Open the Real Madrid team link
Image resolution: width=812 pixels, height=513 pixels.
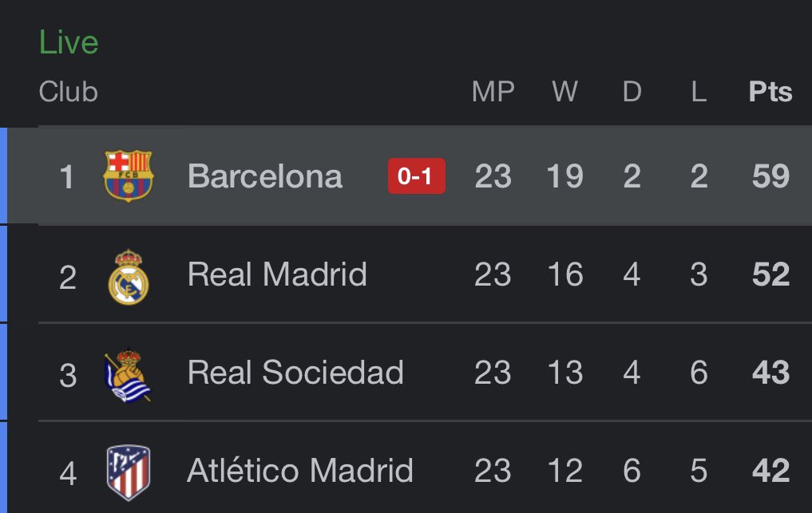[x=277, y=275]
